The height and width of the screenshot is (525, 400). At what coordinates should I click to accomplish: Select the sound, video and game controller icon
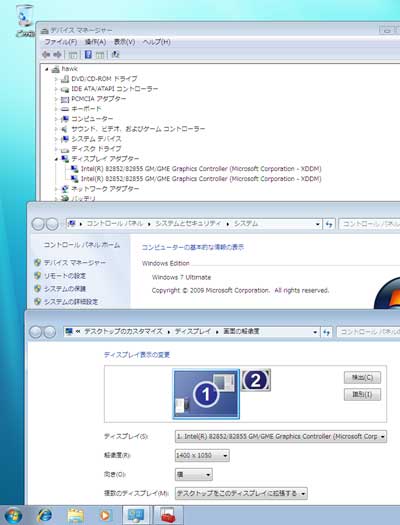(x=65, y=129)
